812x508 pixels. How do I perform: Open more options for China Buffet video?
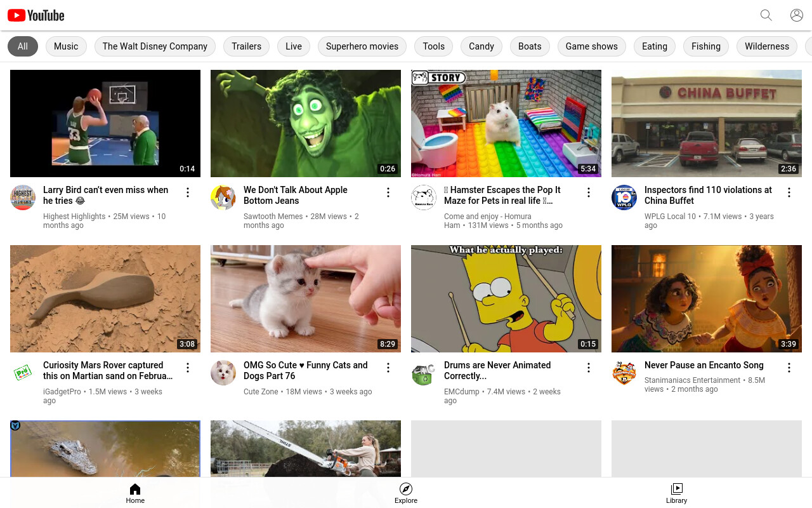pyautogui.click(x=789, y=192)
